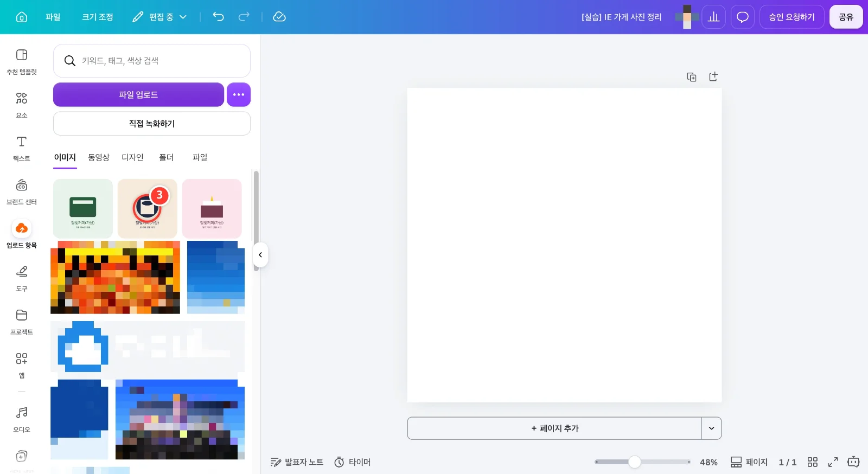
Task: Open the 추천 템플릿 sidebar panel
Action: (22, 62)
